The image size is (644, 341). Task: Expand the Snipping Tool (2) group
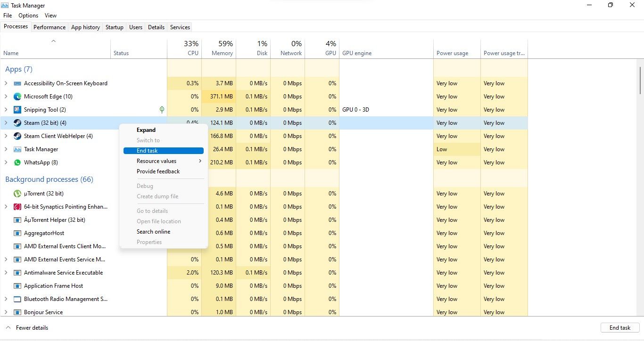tap(6, 110)
